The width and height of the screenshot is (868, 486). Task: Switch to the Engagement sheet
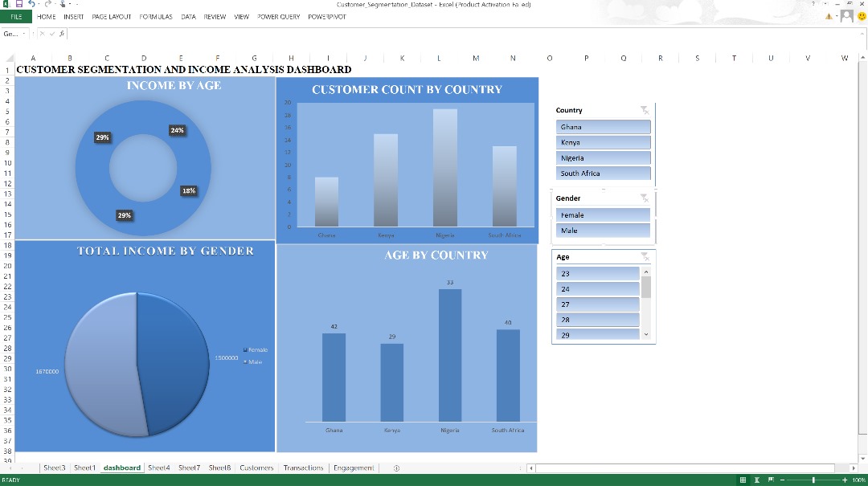353,468
